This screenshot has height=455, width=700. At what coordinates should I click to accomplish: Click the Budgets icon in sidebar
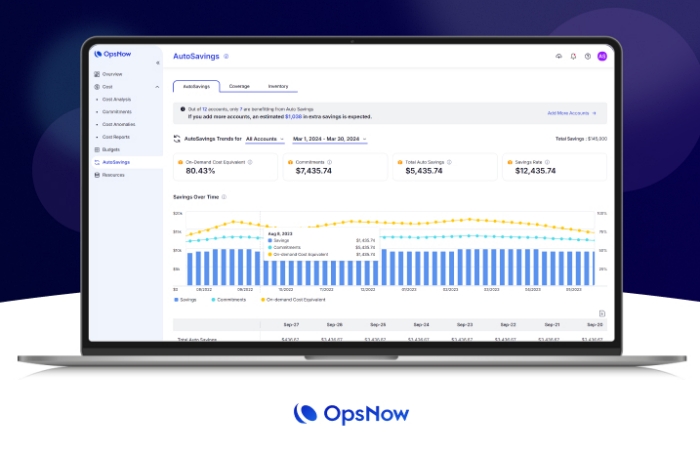(x=97, y=150)
